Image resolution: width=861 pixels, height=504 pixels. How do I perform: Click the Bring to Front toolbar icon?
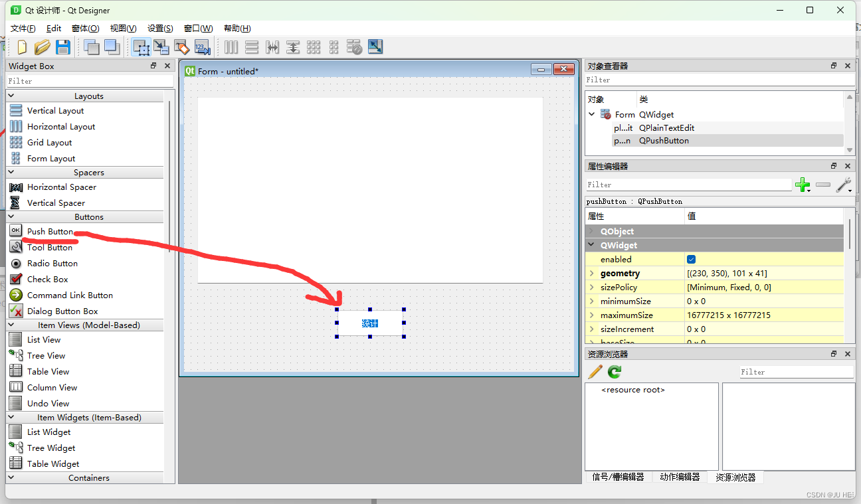[112, 46]
